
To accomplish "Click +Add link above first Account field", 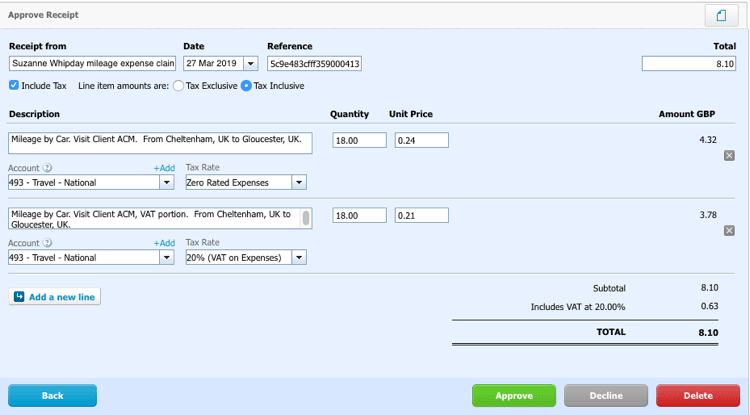I will pos(164,168).
